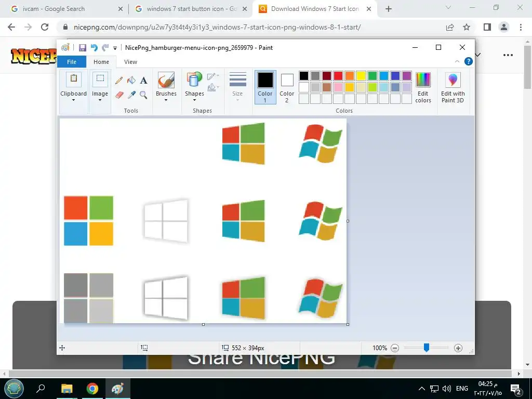Viewport: 532px width, 399px height.
Task: Pick the purple color swatch
Action: 407,76
